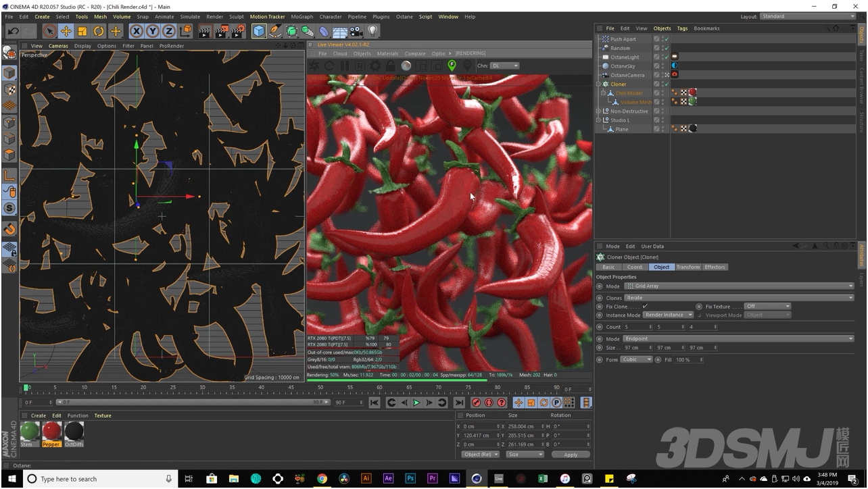Click the Record Active Objects red key button

pos(476,403)
